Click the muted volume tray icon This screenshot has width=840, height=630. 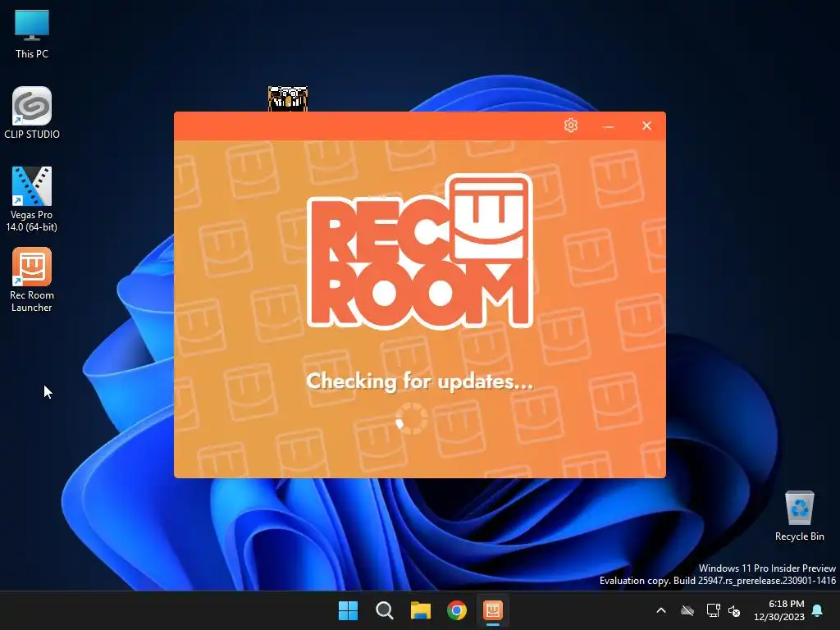734,610
